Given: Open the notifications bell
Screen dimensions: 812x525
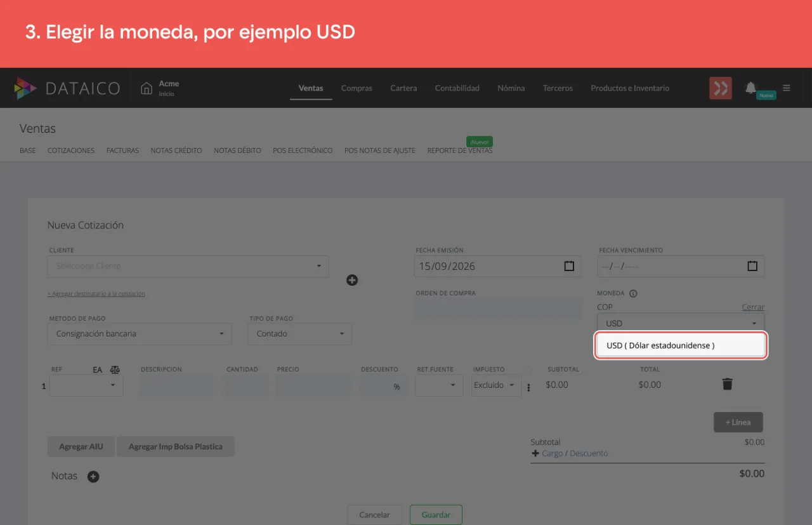Looking at the screenshot, I should click(751, 88).
